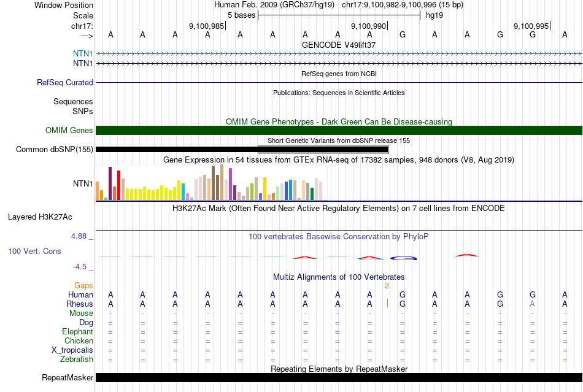This screenshot has width=583, height=392.
Task: Select the OMIM Genes track label
Action: pos(69,131)
